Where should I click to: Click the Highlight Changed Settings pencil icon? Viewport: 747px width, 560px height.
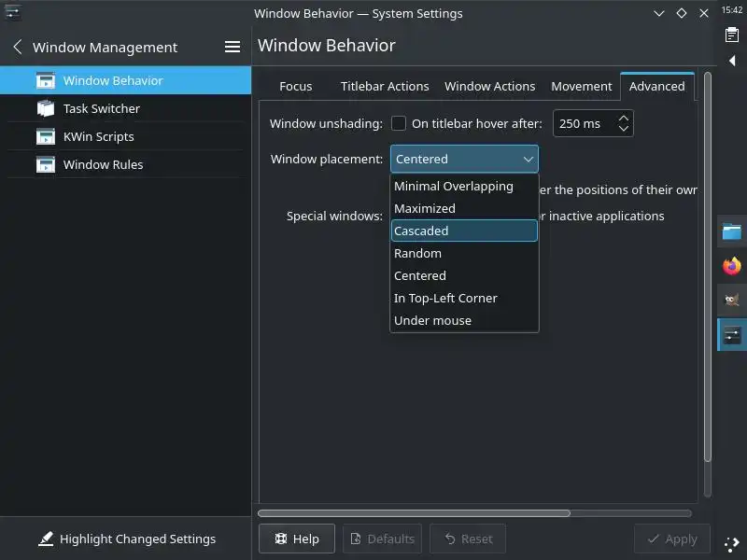46,539
